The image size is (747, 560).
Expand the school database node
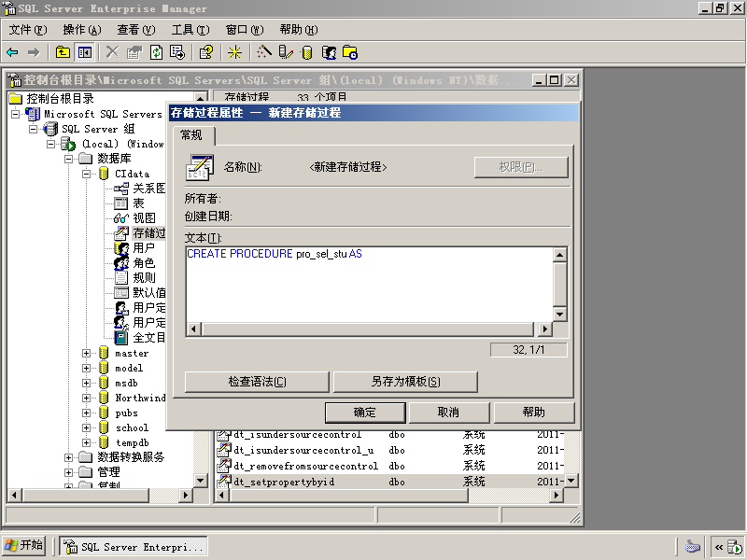click(86, 427)
